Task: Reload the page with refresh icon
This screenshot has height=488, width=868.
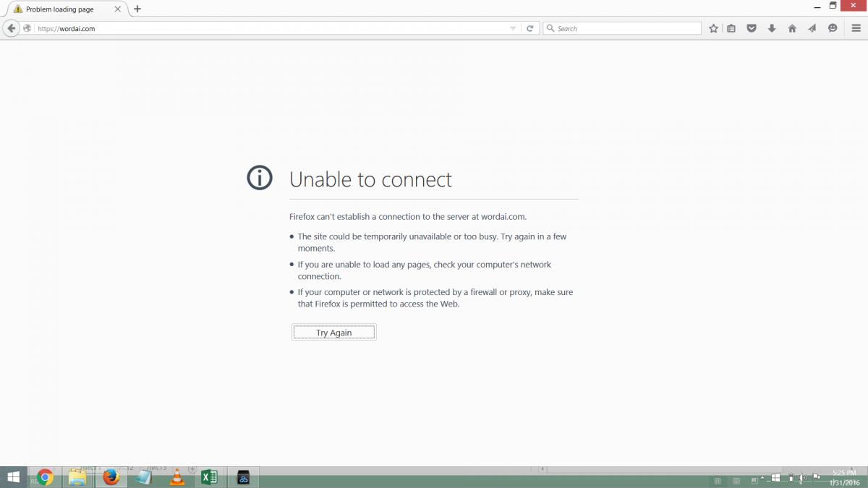Action: click(x=530, y=28)
